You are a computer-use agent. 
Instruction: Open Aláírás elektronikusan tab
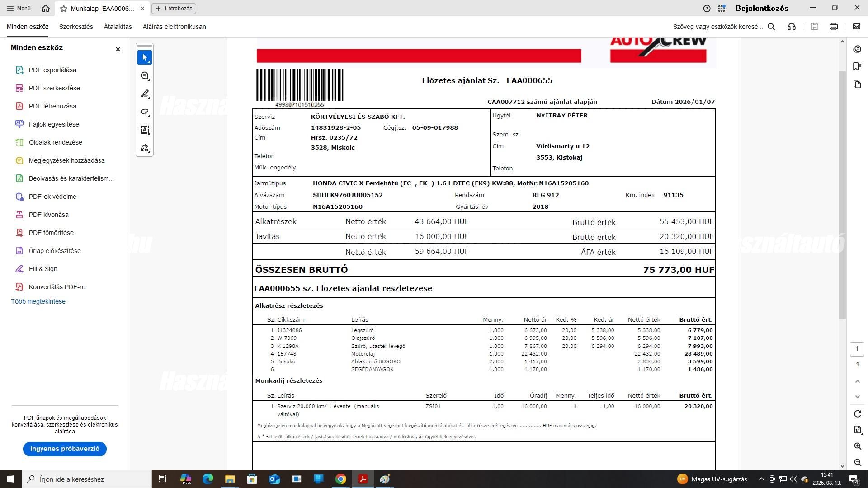point(174,27)
